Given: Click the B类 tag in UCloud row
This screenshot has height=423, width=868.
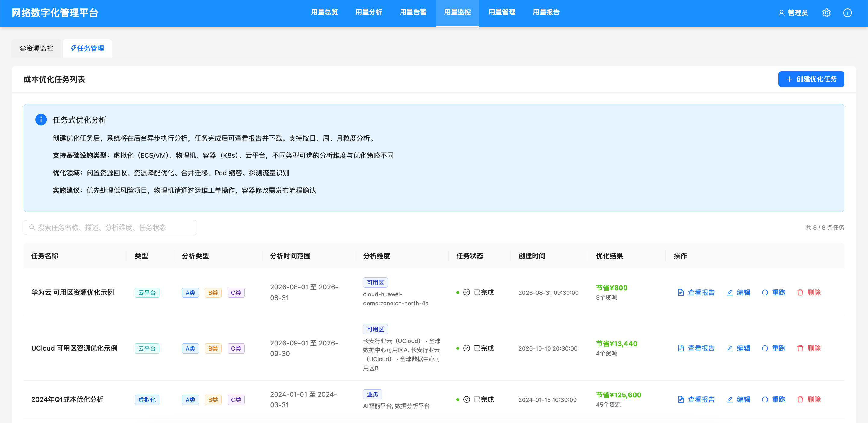Looking at the screenshot, I should point(213,348).
